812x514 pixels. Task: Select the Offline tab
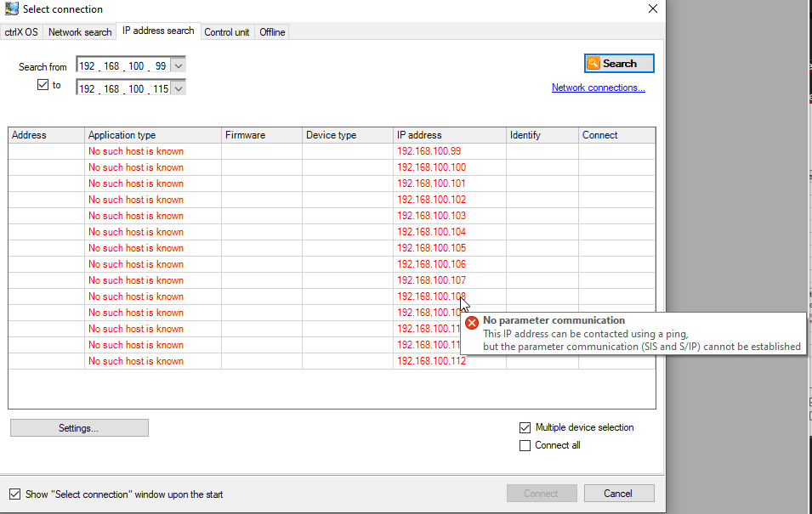coord(272,32)
